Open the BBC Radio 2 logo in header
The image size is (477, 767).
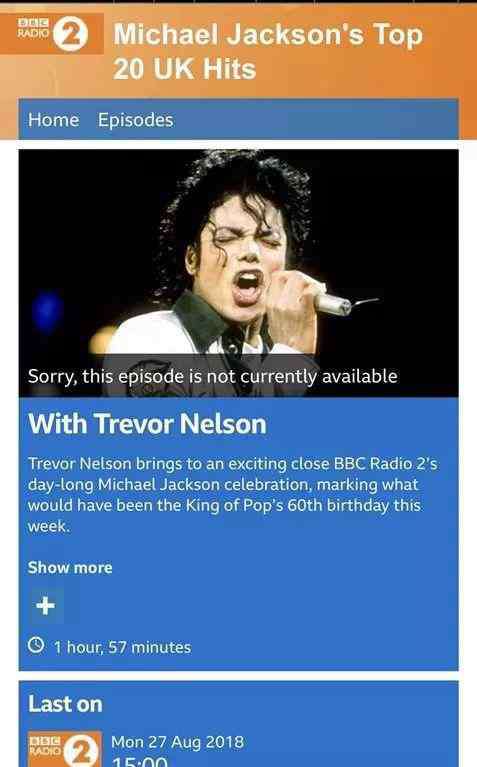coord(52,33)
